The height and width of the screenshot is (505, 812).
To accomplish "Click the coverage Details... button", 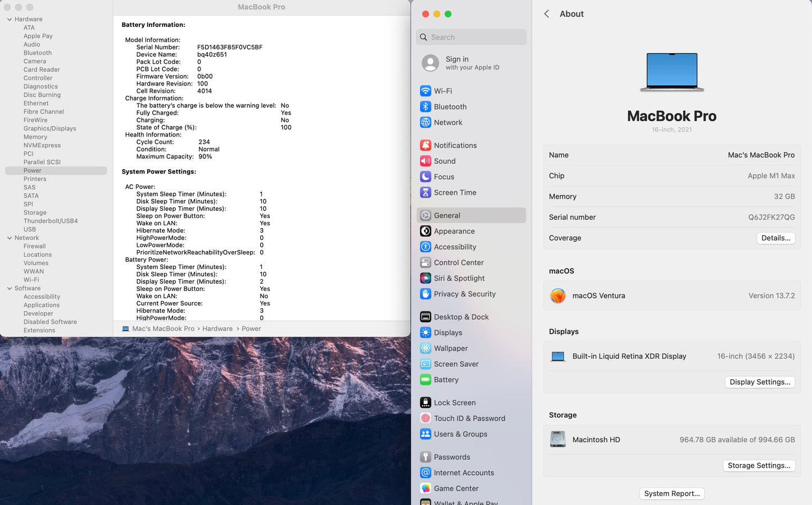I will (x=775, y=238).
